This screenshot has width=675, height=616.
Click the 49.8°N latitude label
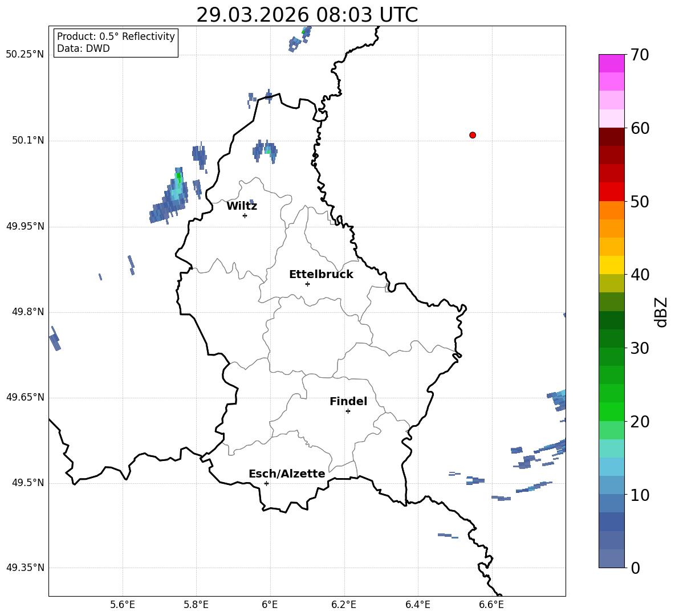pyautogui.click(x=28, y=312)
